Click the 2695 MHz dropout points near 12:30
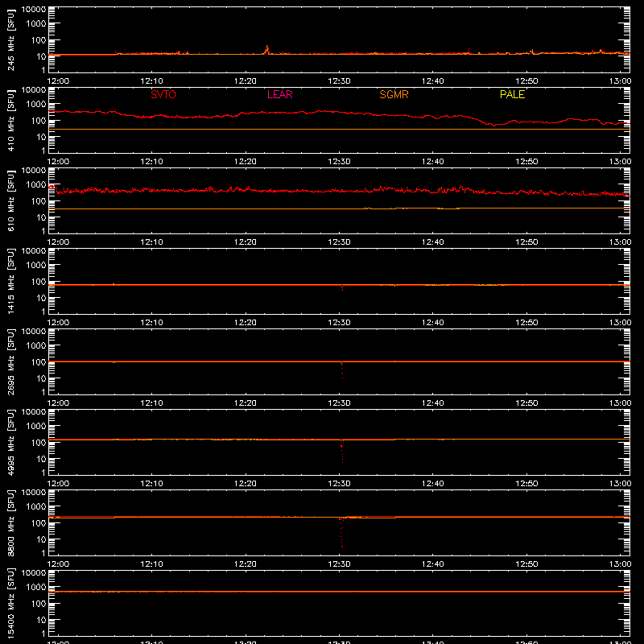This screenshot has height=644, width=644. coord(341,369)
